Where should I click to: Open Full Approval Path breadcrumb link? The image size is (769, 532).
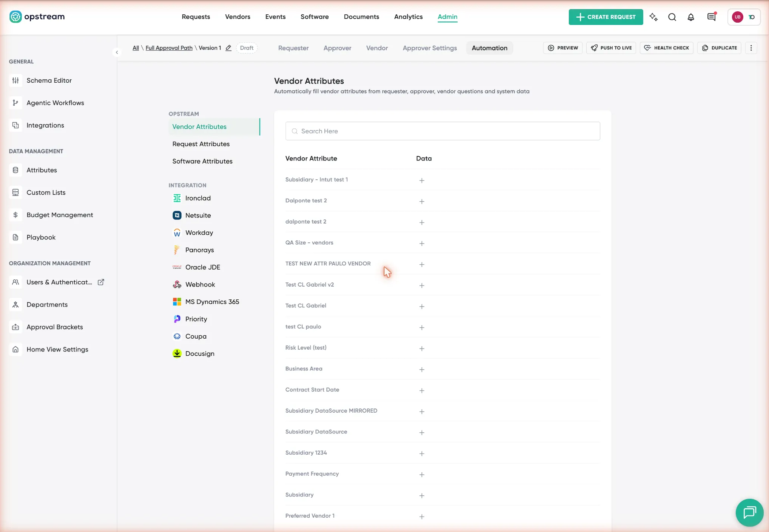[169, 48]
